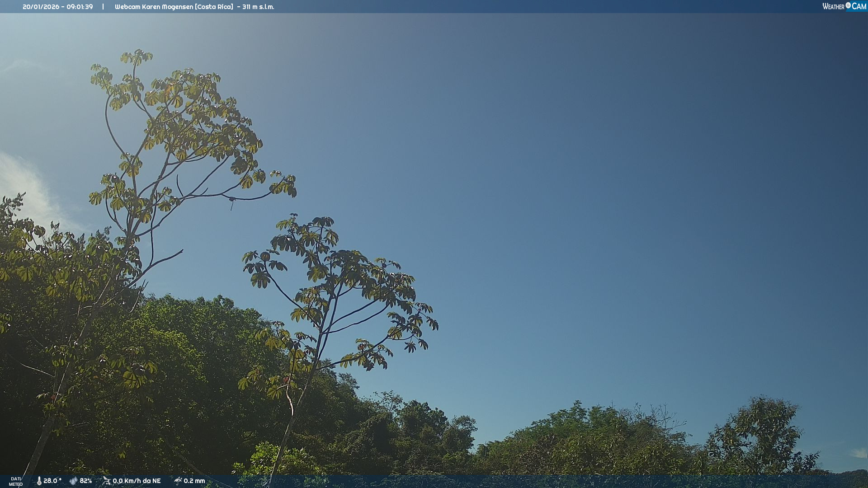Click the 311 m s.l.m. altitude label

(x=258, y=7)
